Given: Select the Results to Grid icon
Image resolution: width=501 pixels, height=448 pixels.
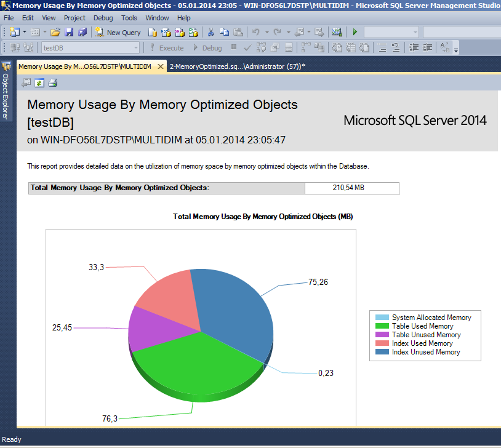Looking at the screenshot, I should click(x=351, y=47).
